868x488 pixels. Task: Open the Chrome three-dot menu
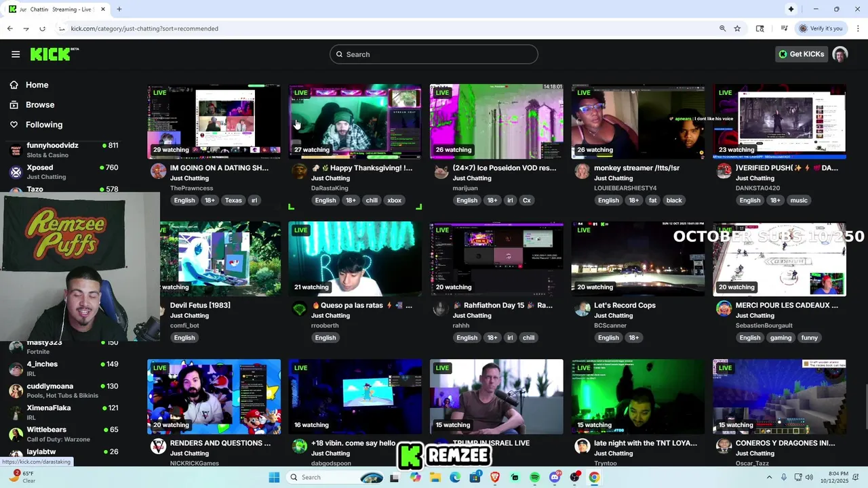(x=858, y=28)
